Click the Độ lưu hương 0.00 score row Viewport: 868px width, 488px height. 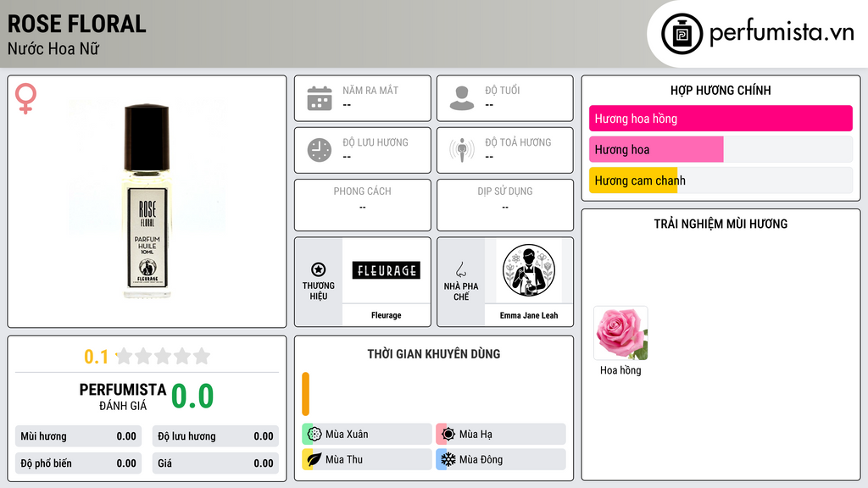[x=215, y=436]
